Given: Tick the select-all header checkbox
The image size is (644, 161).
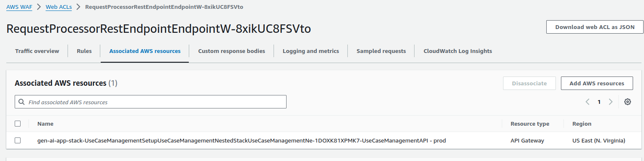Looking at the screenshot, I should (18, 124).
